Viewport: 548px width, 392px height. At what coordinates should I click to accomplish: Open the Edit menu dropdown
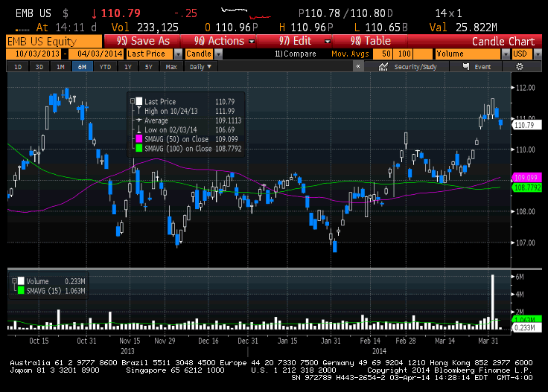(327, 41)
